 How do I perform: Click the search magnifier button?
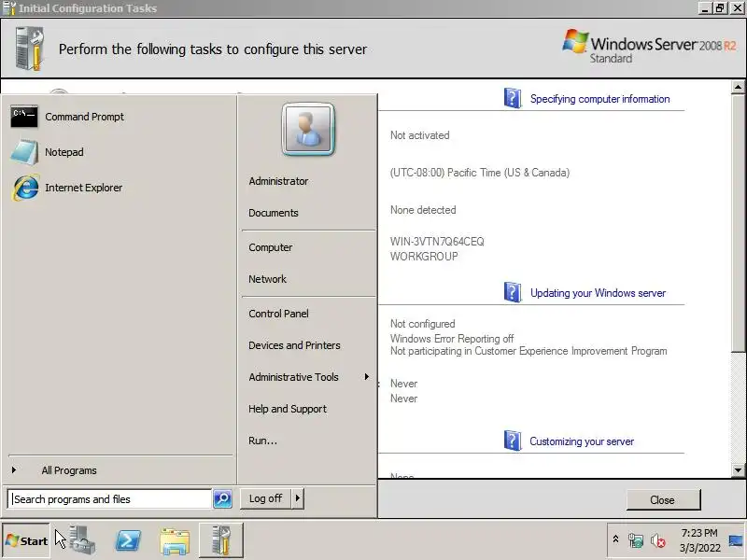point(222,499)
